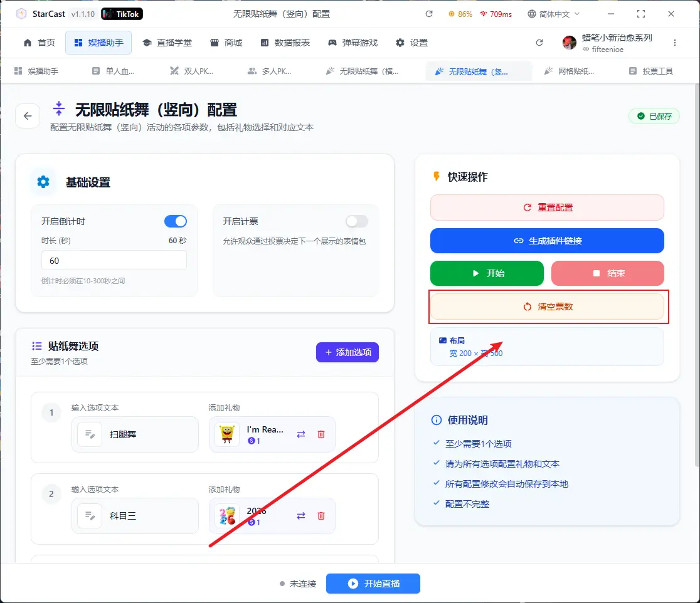This screenshot has width=700, height=603.
Task: Click the refresh icon in title bar
Action: coord(429,14)
